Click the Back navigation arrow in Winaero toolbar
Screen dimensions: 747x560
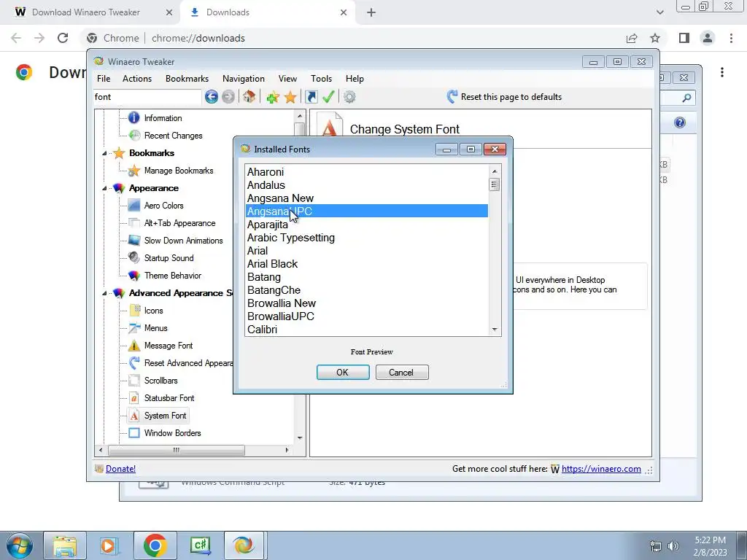coord(212,97)
